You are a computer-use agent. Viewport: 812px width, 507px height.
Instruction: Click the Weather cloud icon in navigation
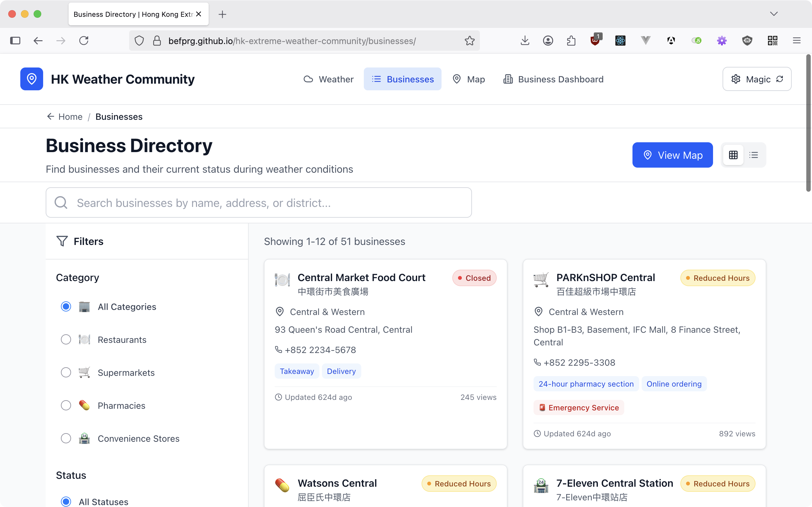point(308,79)
